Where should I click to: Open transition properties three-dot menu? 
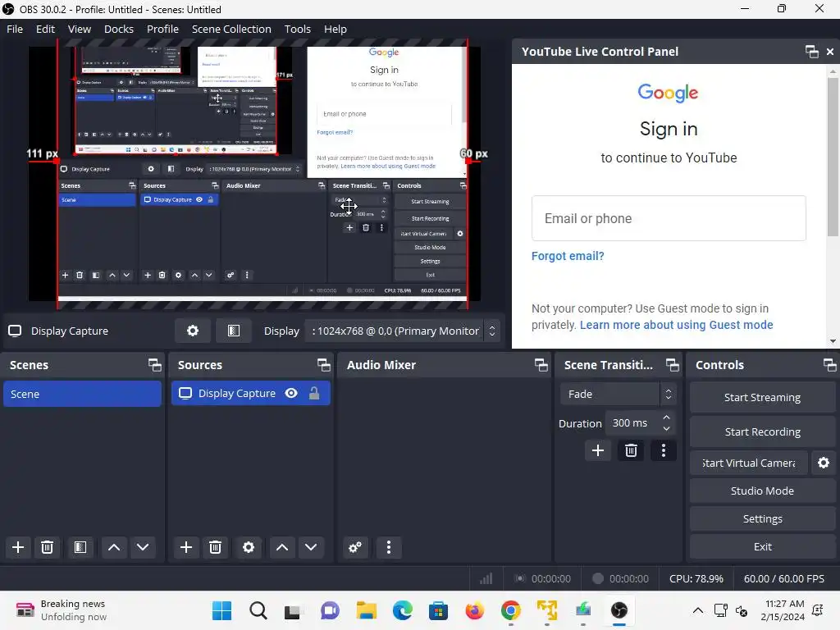pyautogui.click(x=664, y=450)
